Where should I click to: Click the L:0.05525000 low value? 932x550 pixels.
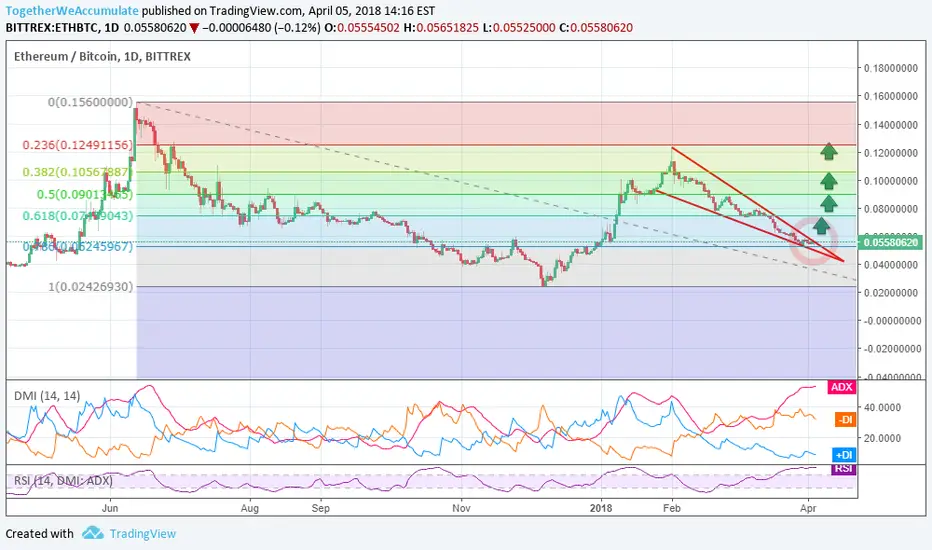click(x=519, y=28)
